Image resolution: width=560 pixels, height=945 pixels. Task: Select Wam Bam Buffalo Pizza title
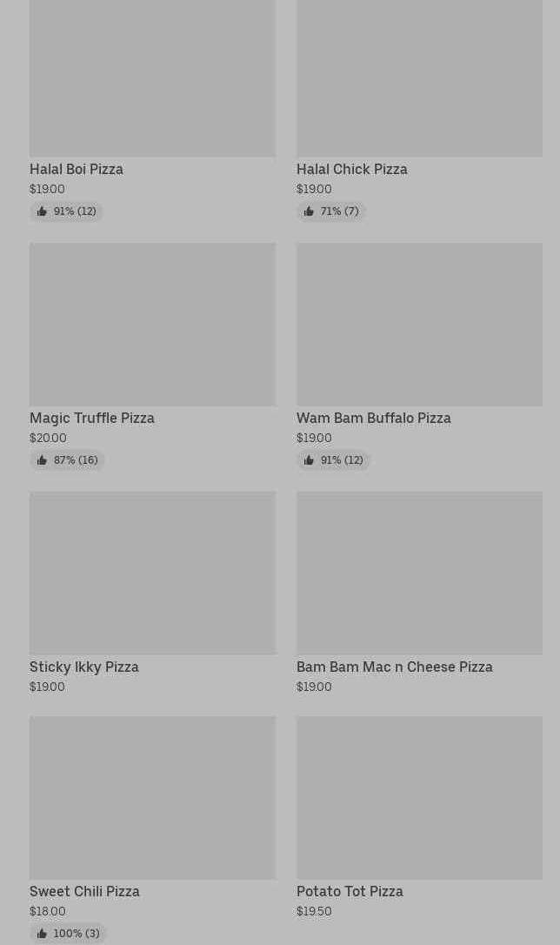[x=373, y=418]
